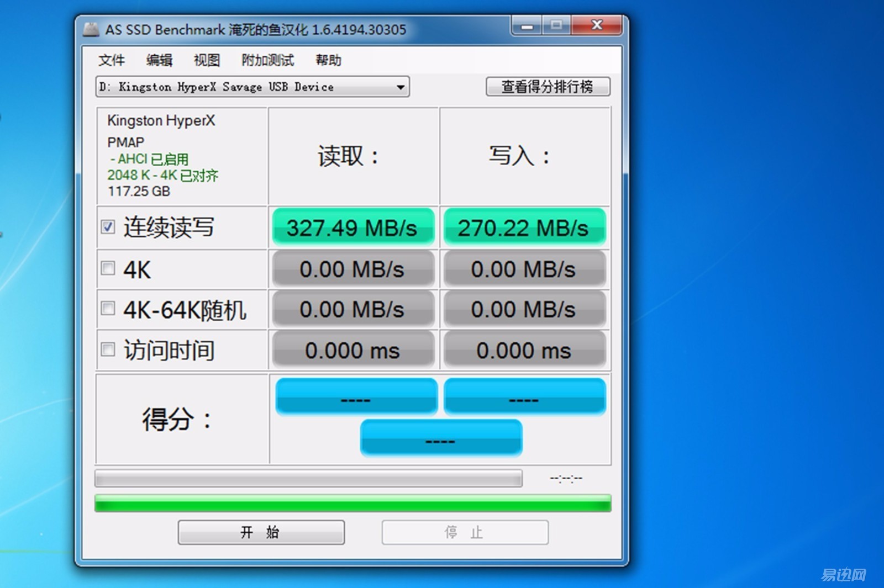Enable the 连续读写 sequential test checkbox

click(x=108, y=226)
